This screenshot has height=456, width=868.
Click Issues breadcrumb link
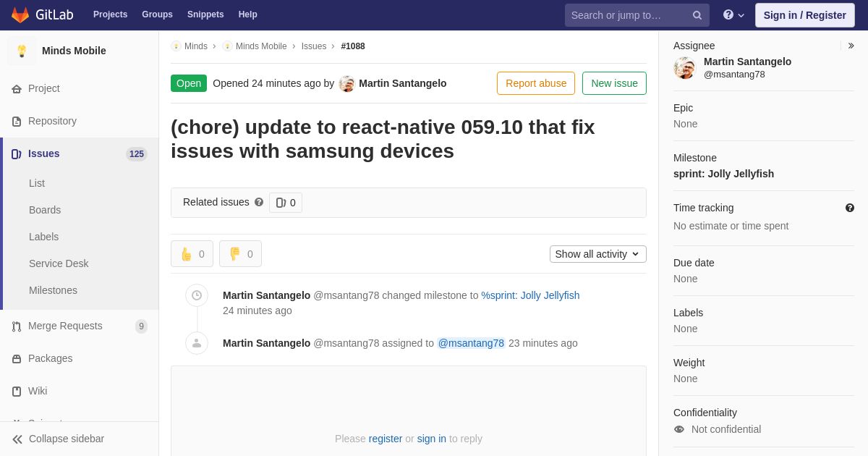[x=314, y=46]
